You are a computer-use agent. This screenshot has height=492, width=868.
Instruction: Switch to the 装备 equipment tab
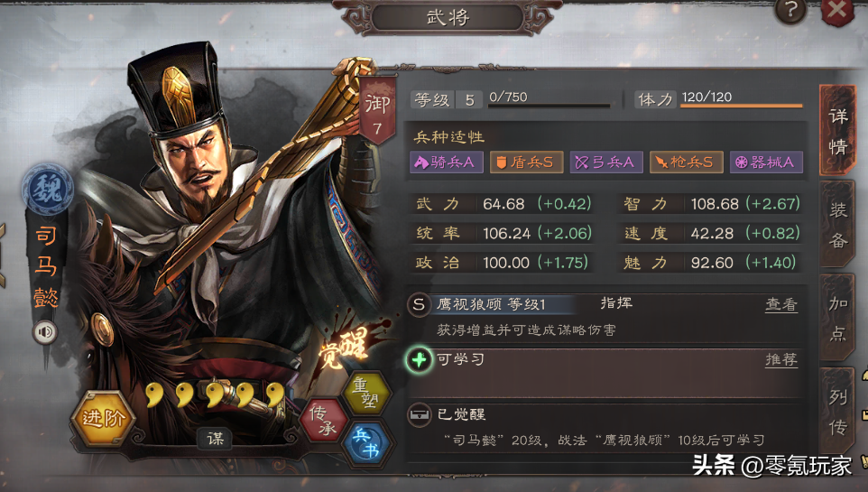click(838, 225)
